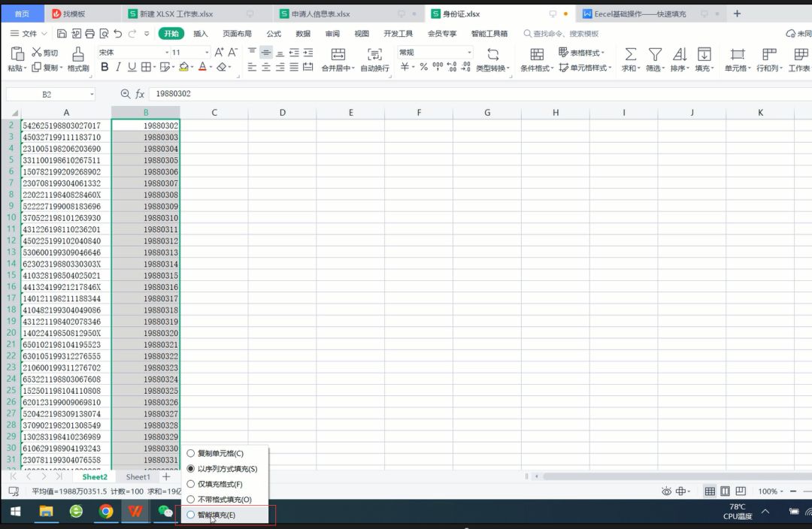
Task: Open the Insert (插入) ribbon tab
Action: point(201,34)
